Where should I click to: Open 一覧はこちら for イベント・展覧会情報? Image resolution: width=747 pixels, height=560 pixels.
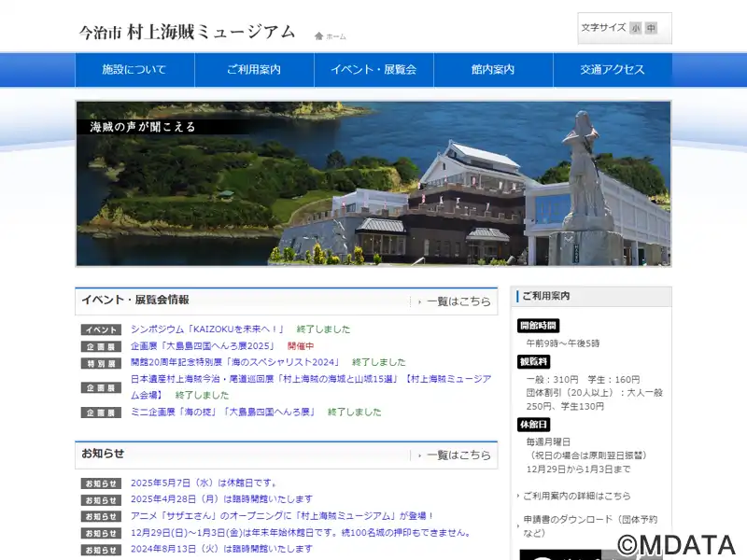[458, 301]
